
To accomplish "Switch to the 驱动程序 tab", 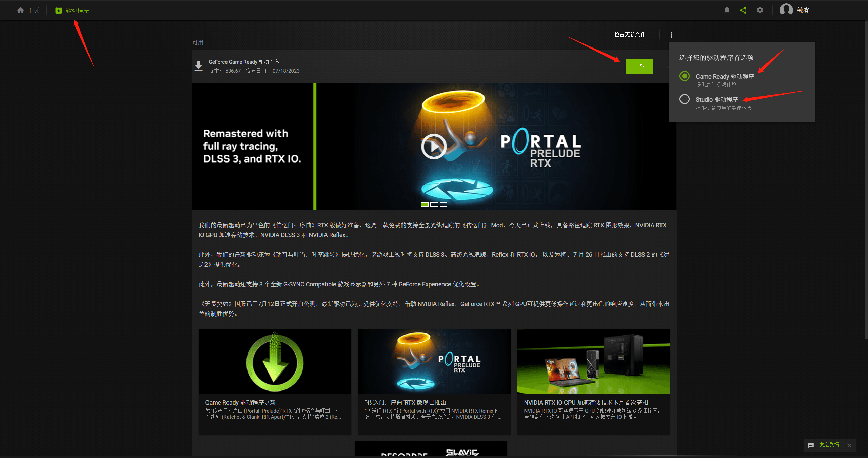I will coord(72,11).
